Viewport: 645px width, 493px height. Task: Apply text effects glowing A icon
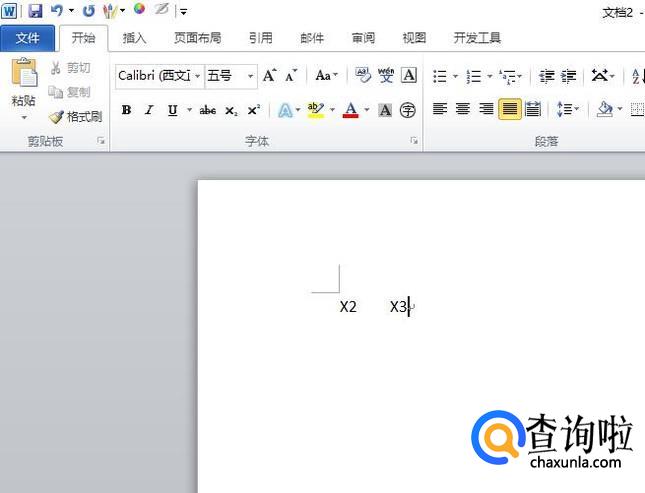pos(285,110)
